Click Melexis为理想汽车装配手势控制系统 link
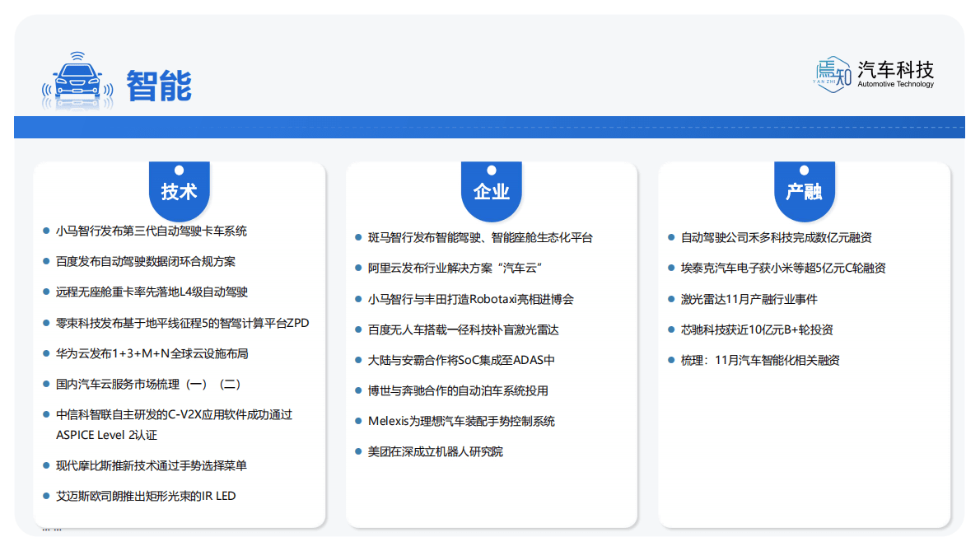980x551 pixels. [461, 421]
